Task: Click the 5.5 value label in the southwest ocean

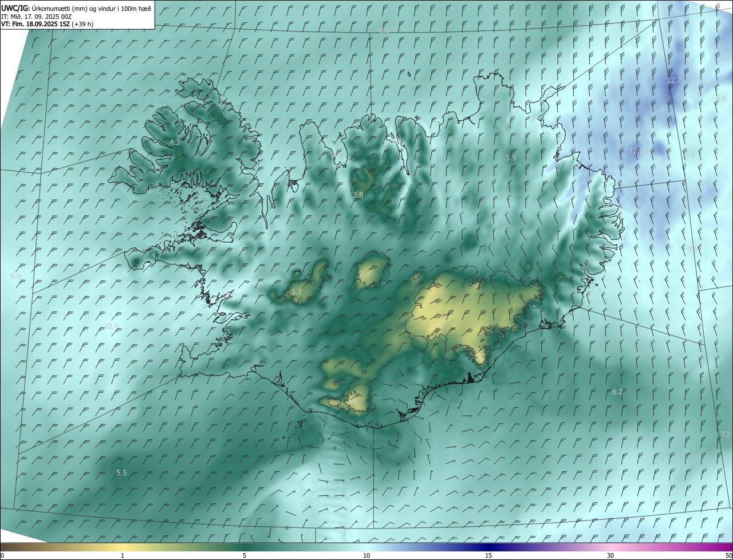Action: point(121,473)
